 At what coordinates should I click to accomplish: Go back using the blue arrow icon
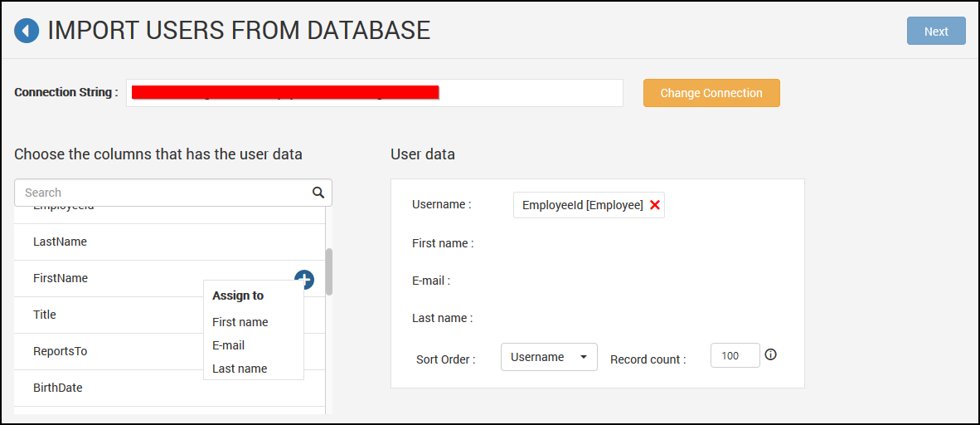tap(27, 31)
